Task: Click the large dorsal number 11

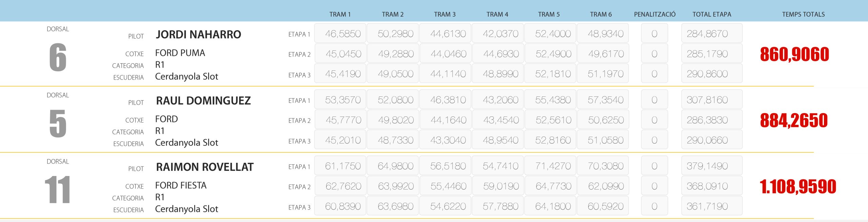Action: (x=58, y=190)
